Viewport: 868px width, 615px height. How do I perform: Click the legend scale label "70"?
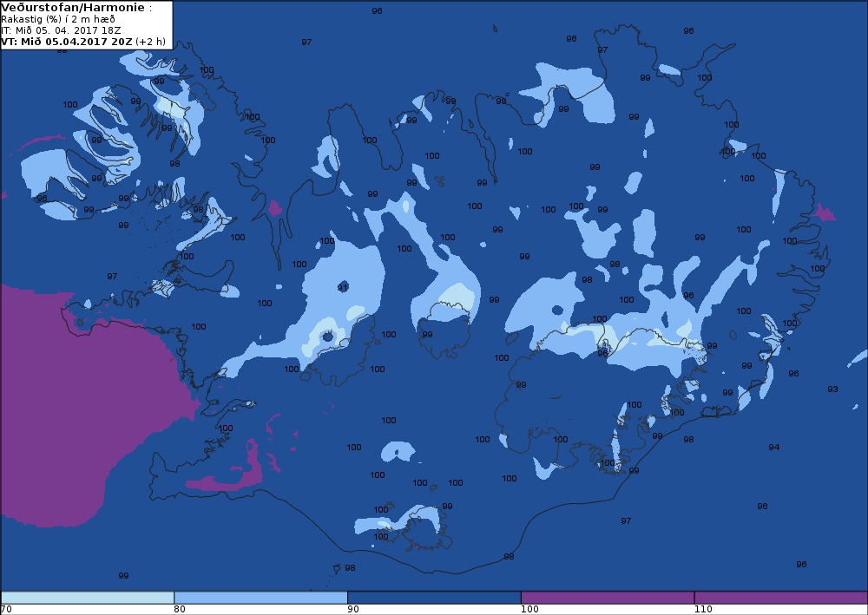coord(5,610)
